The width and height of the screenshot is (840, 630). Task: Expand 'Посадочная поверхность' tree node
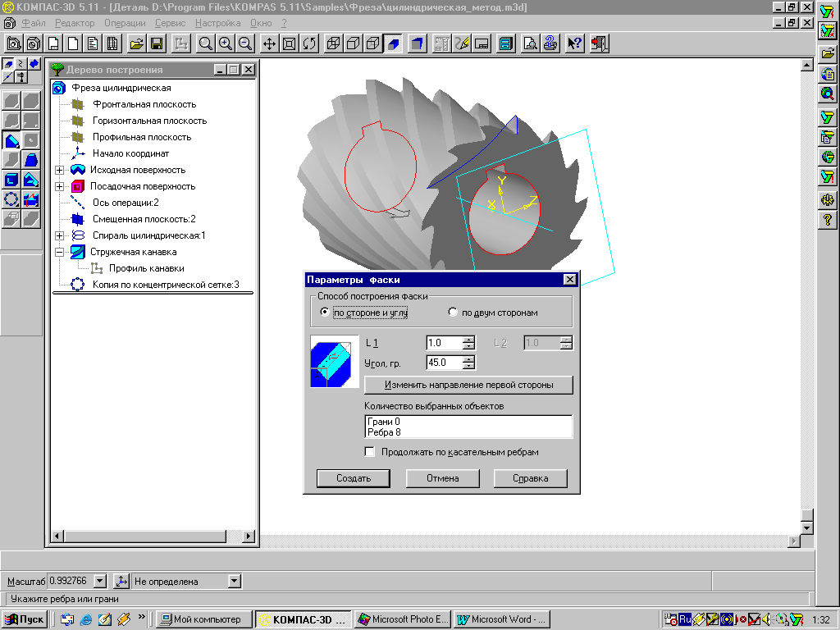point(59,186)
